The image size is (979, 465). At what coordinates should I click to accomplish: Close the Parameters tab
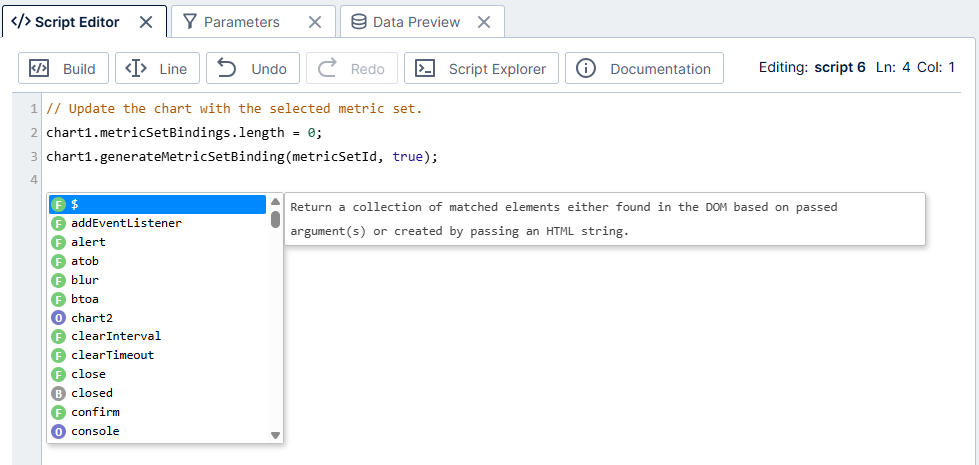pos(315,22)
